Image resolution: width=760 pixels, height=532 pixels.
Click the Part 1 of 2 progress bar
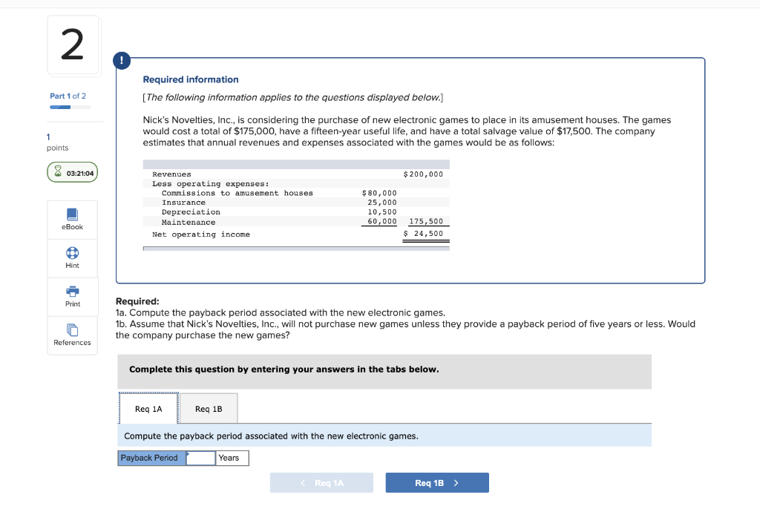coord(71,107)
